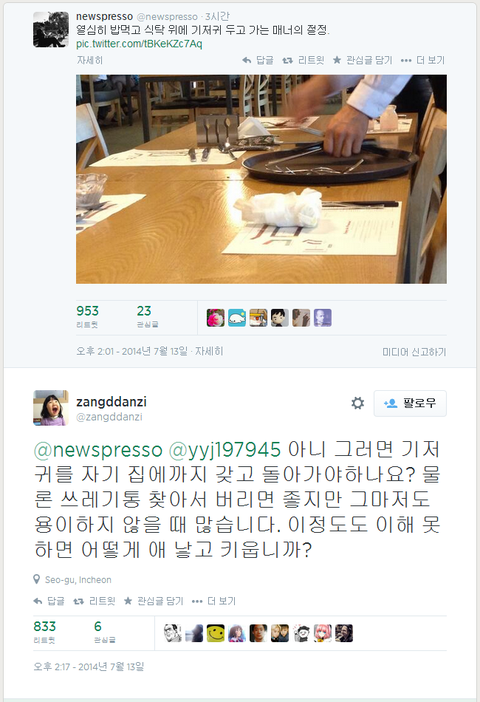Open the pic.twitter.com/tBKeKZc7Aq link
Viewport: 480px width, 702px height.
pos(139,44)
